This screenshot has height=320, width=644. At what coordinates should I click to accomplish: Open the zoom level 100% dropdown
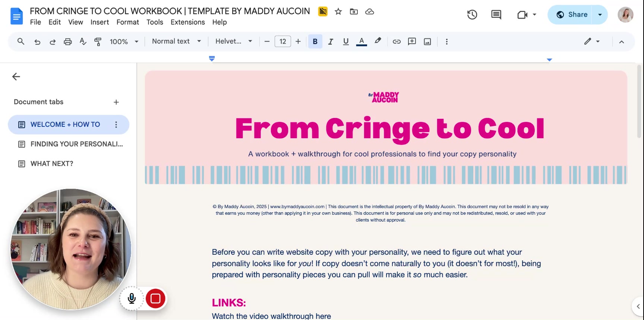(x=124, y=42)
